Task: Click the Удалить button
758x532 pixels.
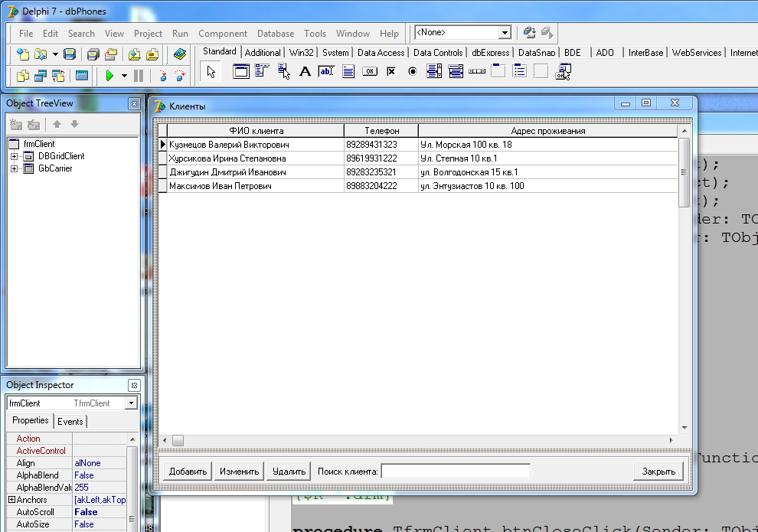Action: (289, 471)
